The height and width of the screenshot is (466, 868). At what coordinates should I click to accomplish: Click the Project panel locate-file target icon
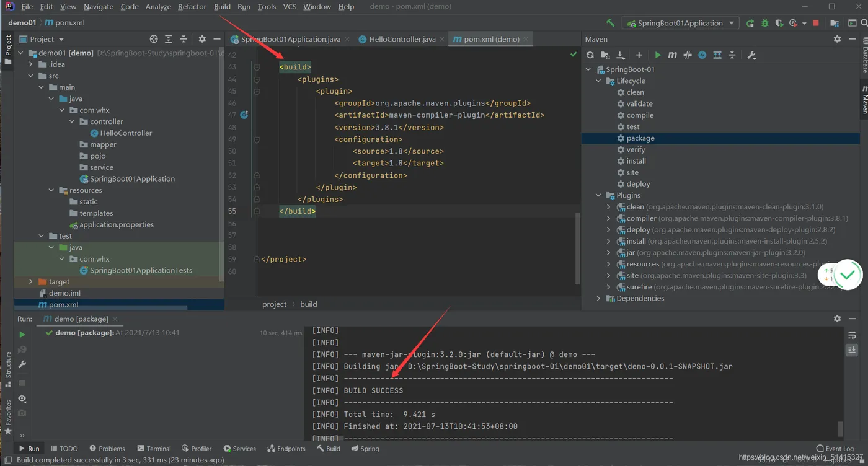154,39
